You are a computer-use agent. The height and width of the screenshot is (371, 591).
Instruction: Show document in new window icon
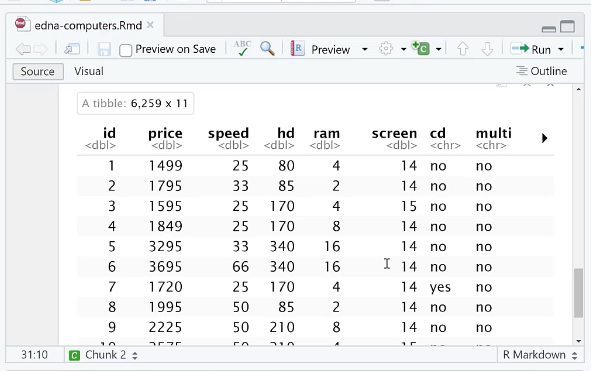coord(72,49)
